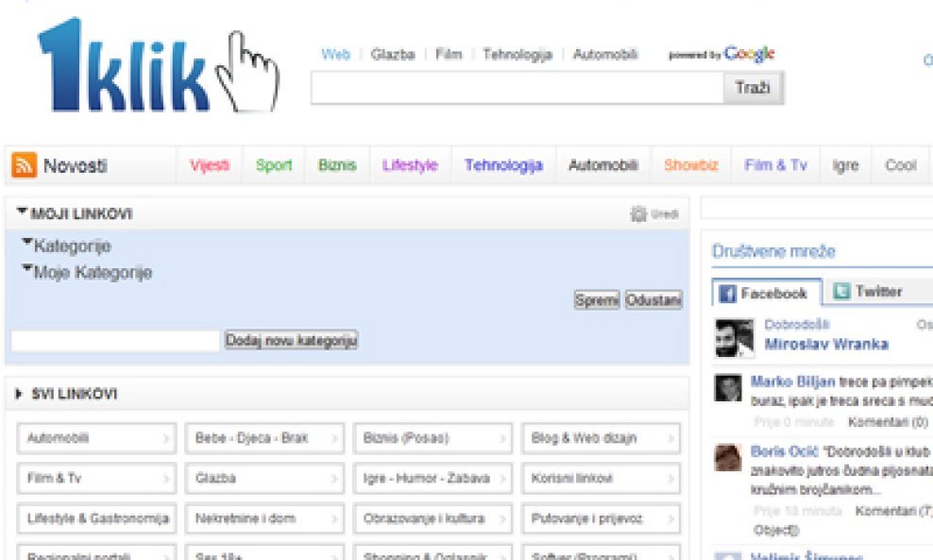Screen dimensions: 933x560
Task: Open the Showbiz news tab
Action: (x=691, y=165)
